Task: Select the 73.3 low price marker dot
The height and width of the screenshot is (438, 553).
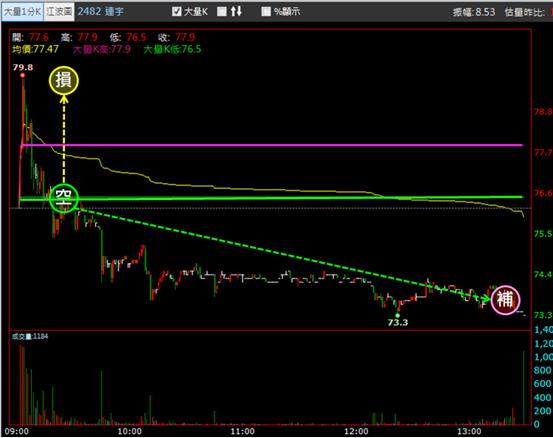Action: click(397, 315)
